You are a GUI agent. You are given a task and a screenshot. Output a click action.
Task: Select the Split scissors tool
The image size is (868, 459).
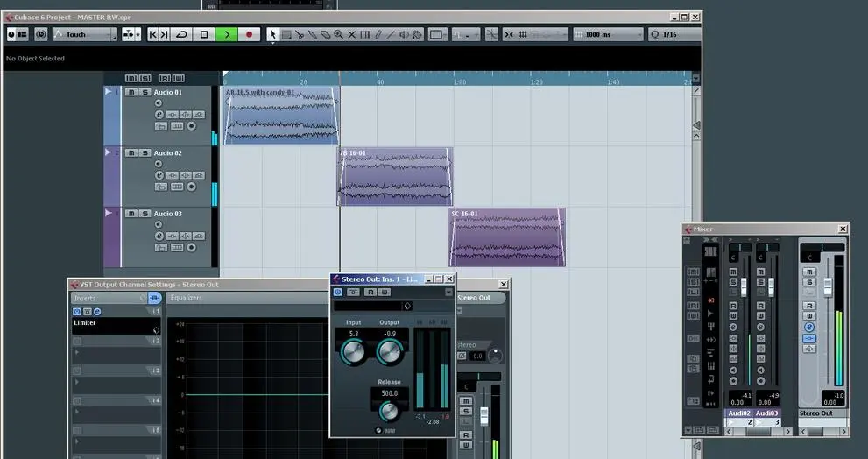300,34
